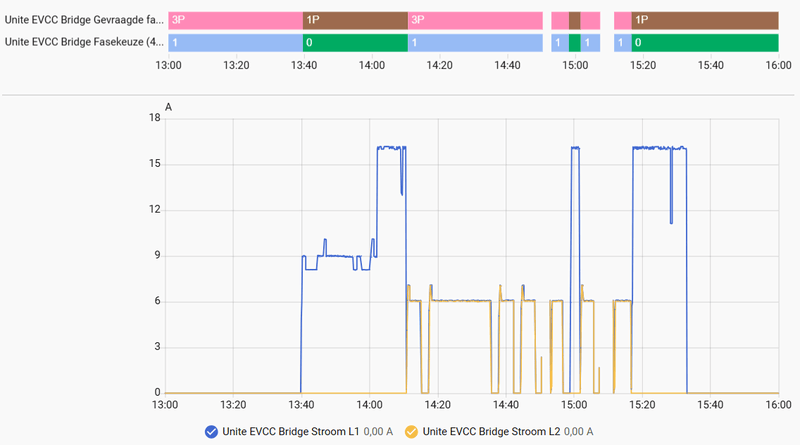Screen dimensions: 800x445
Task: Select the short blue '1' Fasekeuze segment just before 15:20
Action: point(622,42)
